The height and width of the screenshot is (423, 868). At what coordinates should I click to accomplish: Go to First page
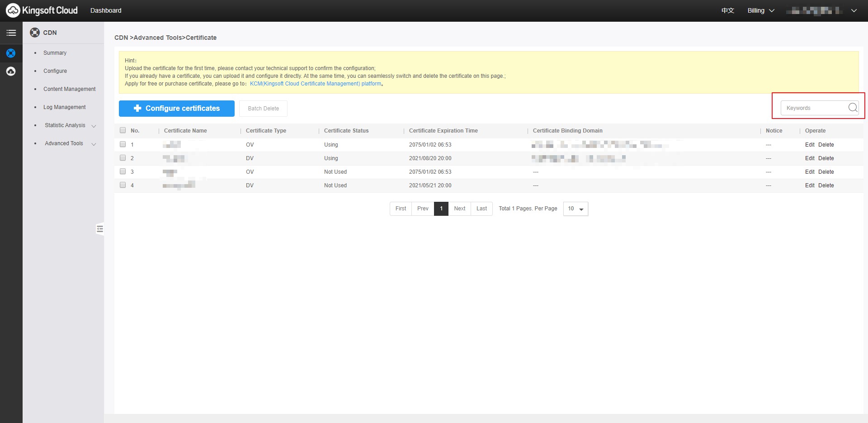[401, 209]
